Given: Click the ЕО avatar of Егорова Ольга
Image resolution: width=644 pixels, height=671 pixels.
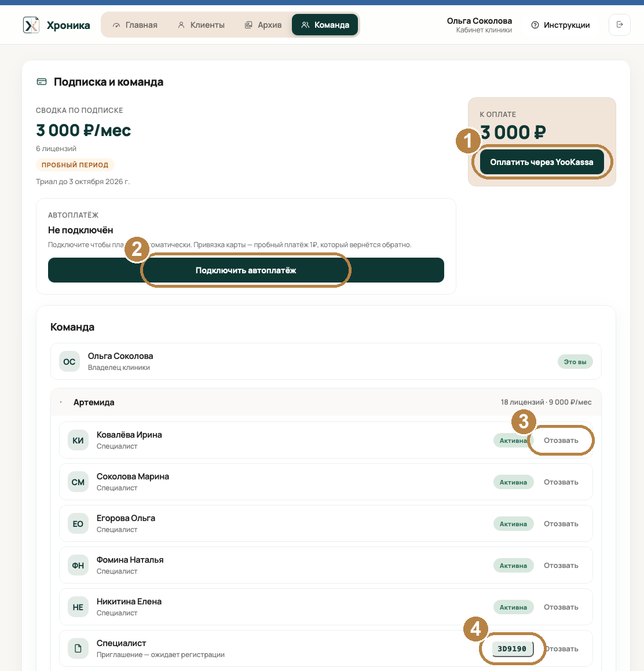Looking at the screenshot, I should [78, 524].
